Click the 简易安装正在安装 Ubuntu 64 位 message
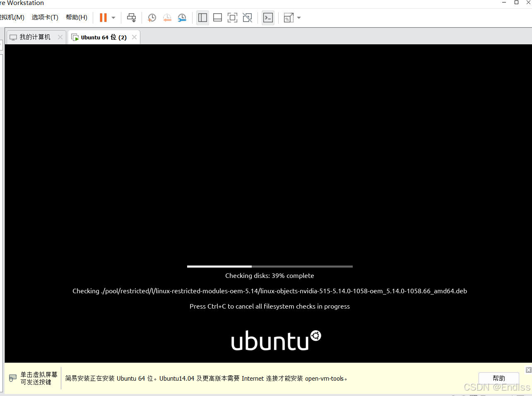 click(206, 379)
